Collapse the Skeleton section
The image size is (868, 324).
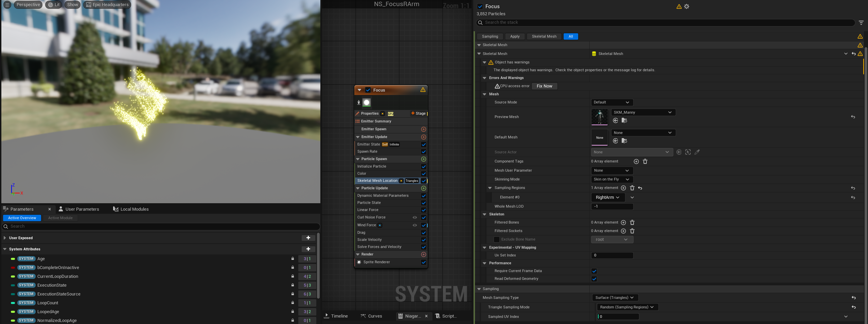[x=484, y=214]
